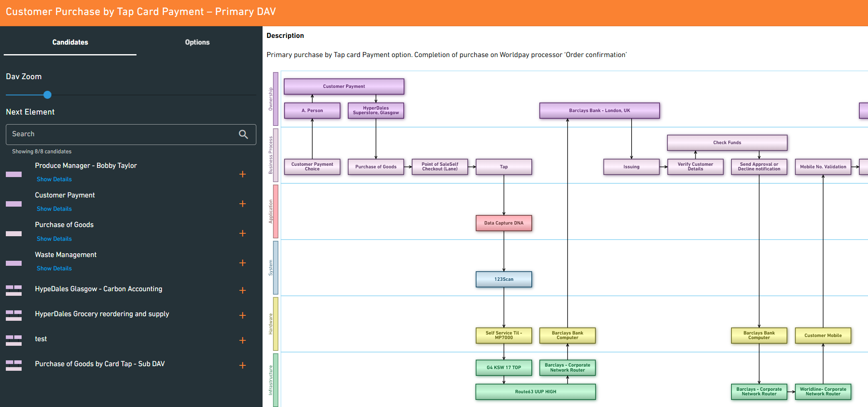Show Details for Customer Payment

click(54, 209)
